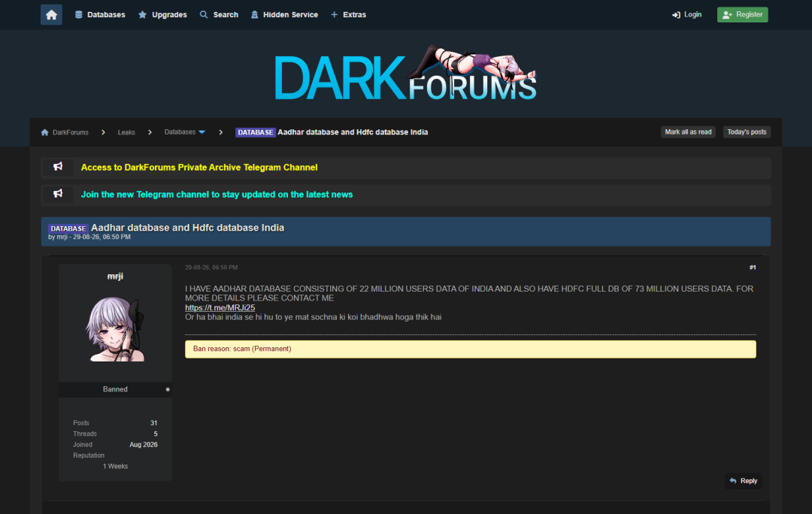Click the Reputation label
This screenshot has width=812, height=514.
89,455
